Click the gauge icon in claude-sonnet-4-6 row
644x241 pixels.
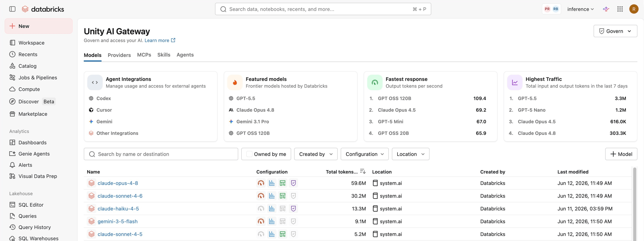tap(261, 196)
